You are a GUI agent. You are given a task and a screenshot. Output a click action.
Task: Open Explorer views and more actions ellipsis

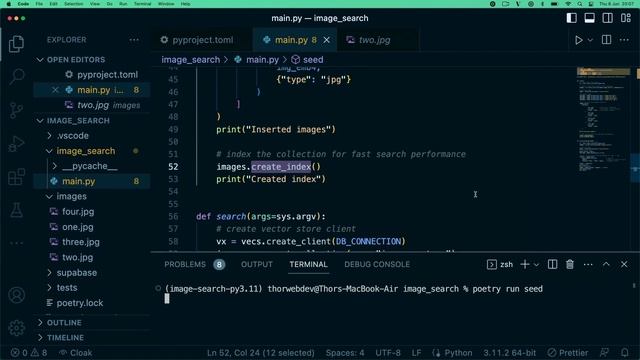[134, 40]
